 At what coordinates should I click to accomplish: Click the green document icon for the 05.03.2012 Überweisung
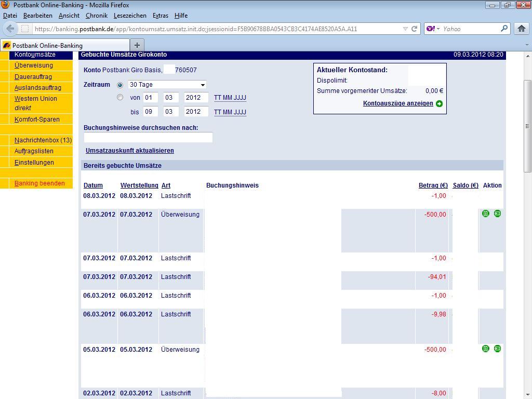(486, 349)
